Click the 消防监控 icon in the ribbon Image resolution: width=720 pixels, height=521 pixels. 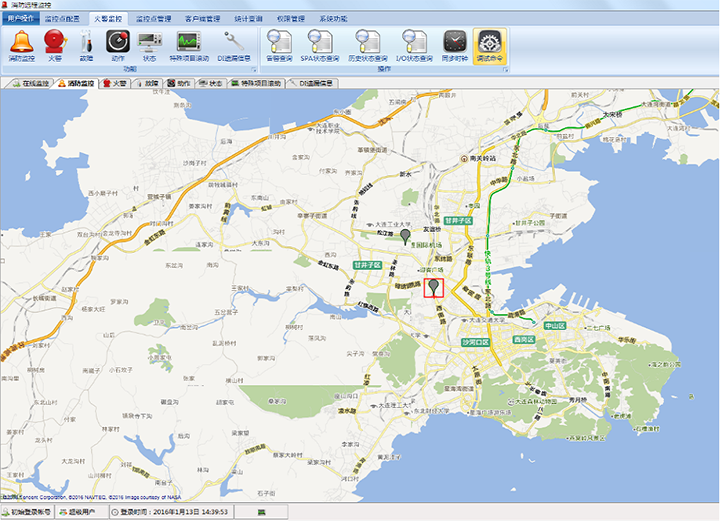coord(22,46)
